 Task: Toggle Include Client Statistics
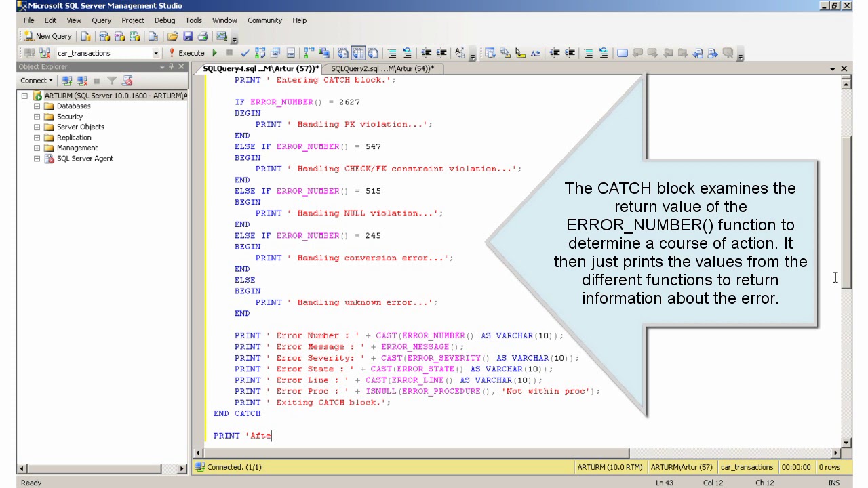click(323, 53)
